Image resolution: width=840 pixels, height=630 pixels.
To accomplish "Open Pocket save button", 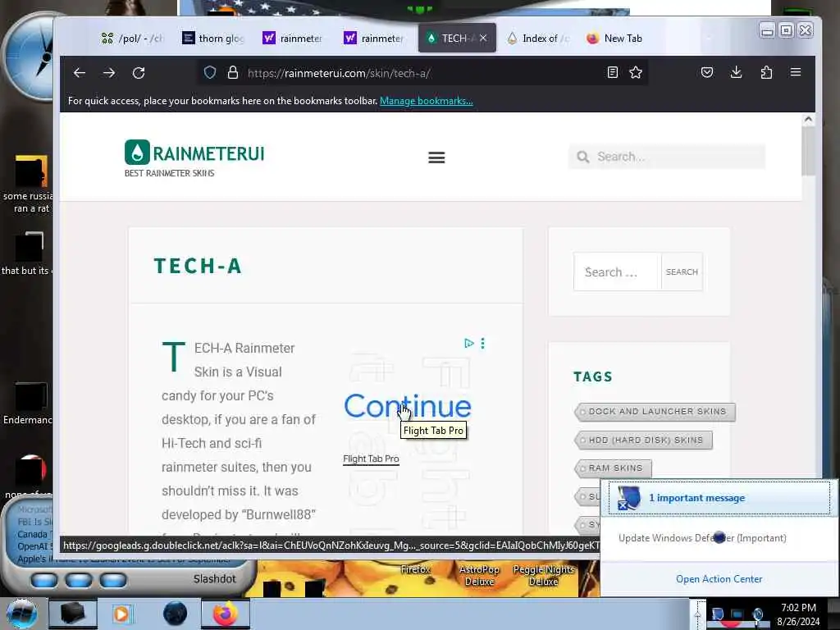I will 707,72.
